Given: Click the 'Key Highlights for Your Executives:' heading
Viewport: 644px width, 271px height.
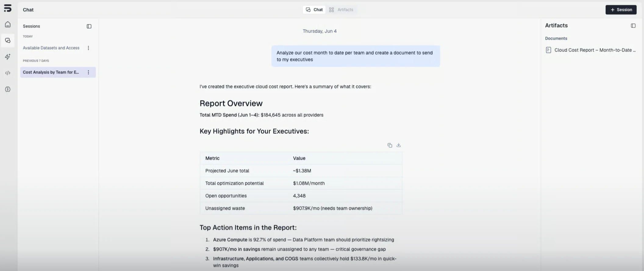Looking at the screenshot, I should 254,131.
